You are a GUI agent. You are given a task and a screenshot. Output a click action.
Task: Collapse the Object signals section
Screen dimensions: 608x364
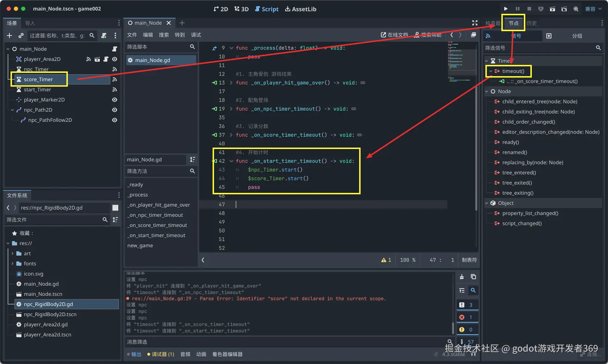(x=487, y=203)
